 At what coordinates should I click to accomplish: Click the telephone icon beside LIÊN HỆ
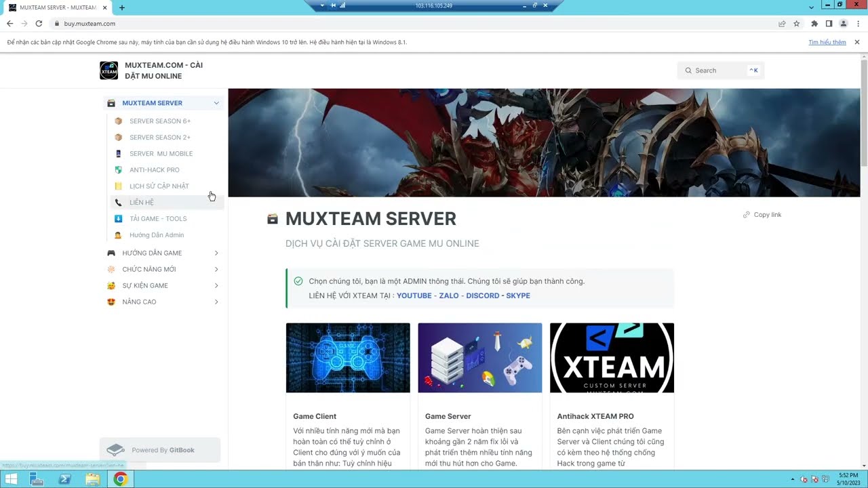coord(118,203)
